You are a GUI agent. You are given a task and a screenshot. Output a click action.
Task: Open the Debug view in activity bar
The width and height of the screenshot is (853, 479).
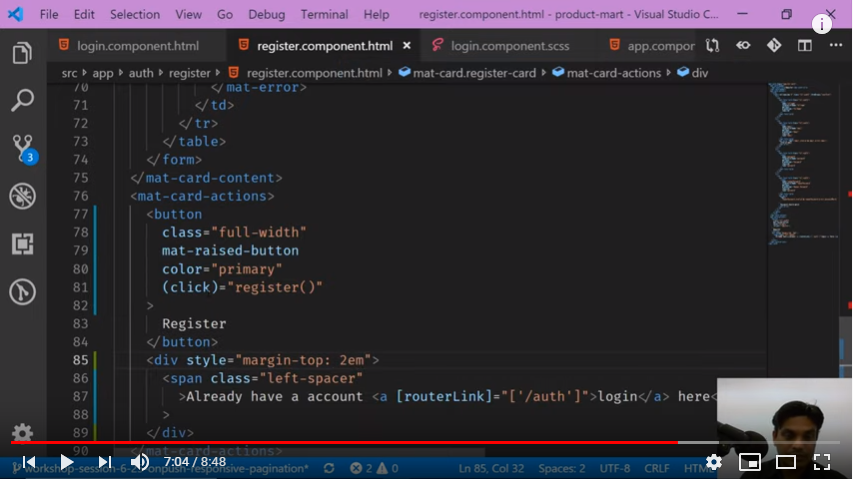point(22,196)
